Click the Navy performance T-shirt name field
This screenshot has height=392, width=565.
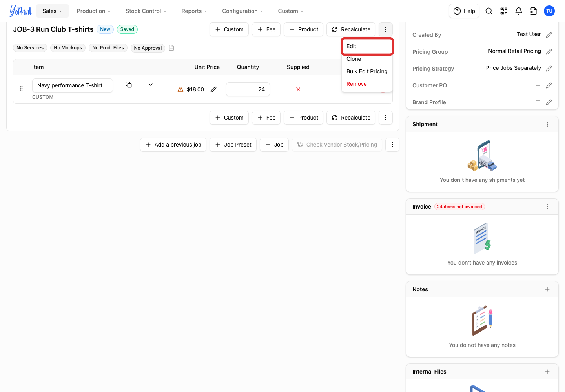(73, 85)
